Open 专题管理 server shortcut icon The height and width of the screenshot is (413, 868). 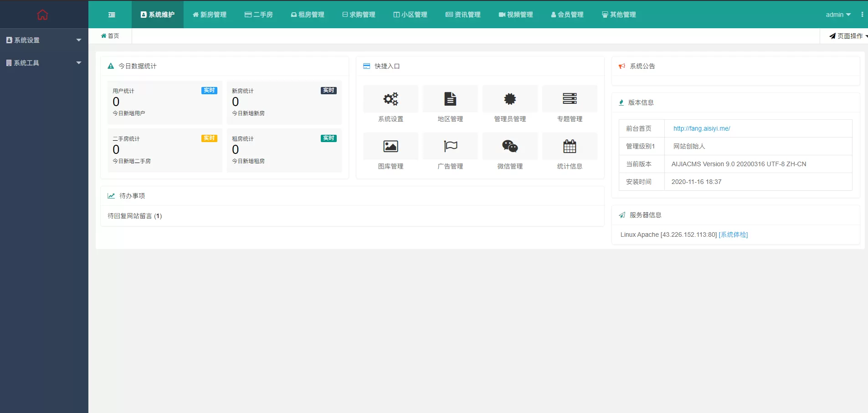570,99
